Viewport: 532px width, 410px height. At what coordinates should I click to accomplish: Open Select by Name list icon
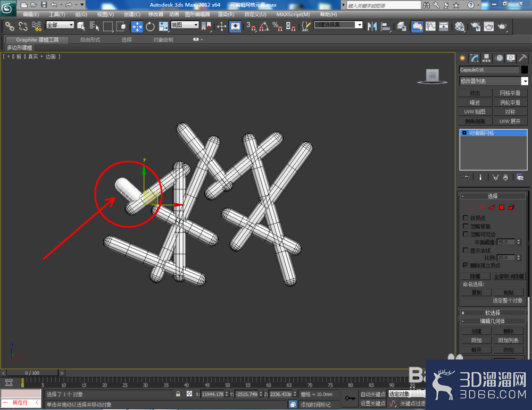coord(94,26)
